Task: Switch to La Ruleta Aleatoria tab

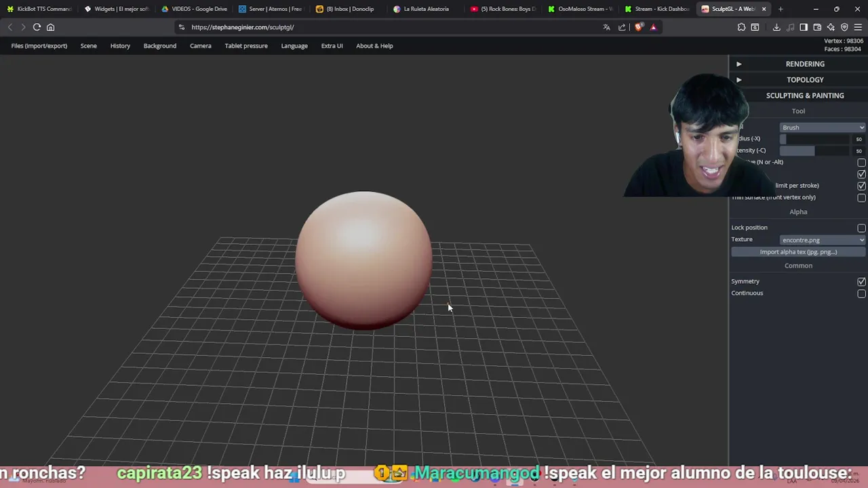Action: coord(426,9)
